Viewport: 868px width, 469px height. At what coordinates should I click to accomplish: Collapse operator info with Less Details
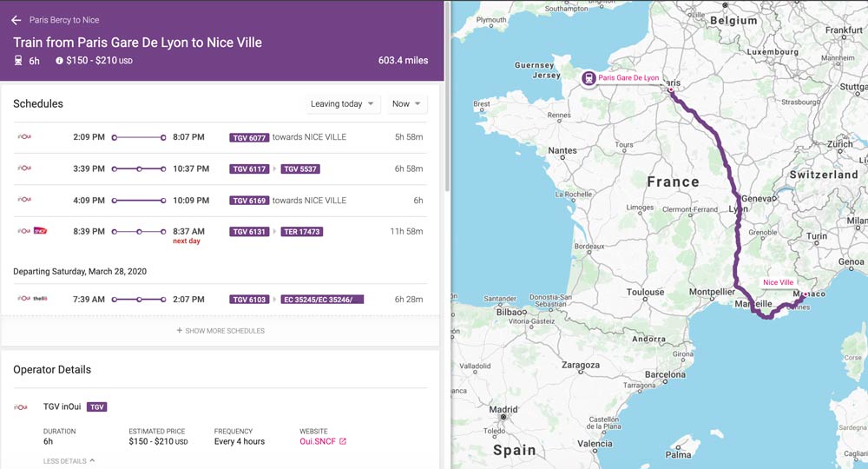tap(69, 460)
